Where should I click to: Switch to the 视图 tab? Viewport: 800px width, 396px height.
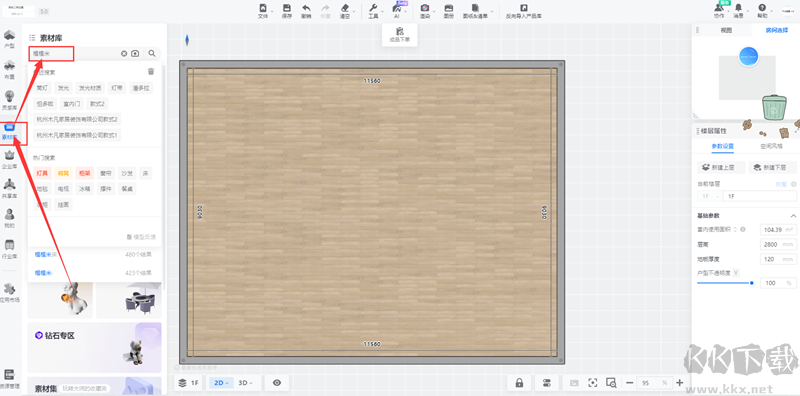pyautogui.click(x=726, y=31)
